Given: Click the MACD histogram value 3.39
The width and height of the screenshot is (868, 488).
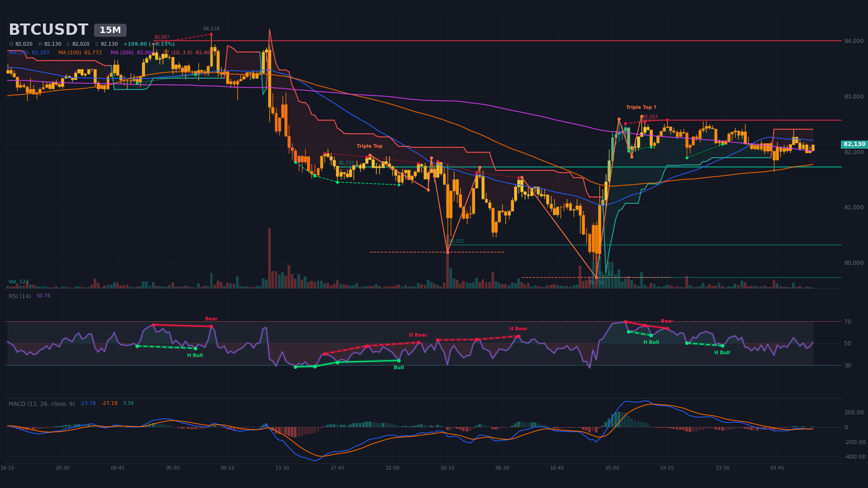Looking at the screenshot, I should pyautogui.click(x=128, y=403).
